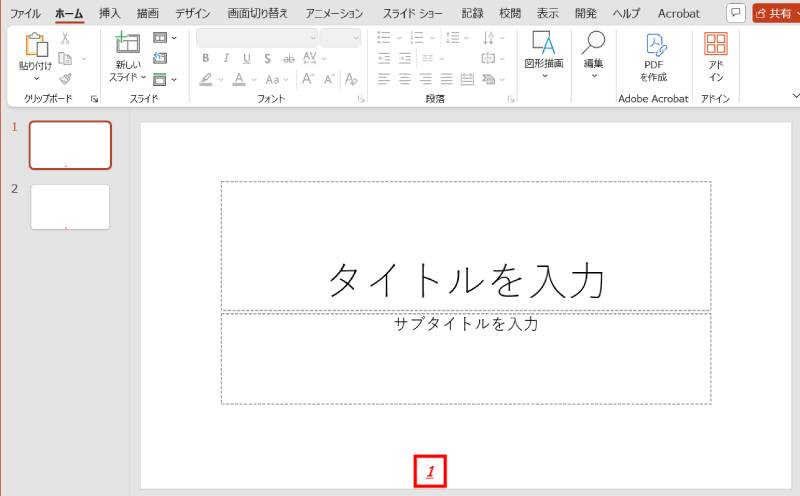Screen dimensions: 800x496
Task: Click the align text vertical icon
Action: click(x=488, y=58)
